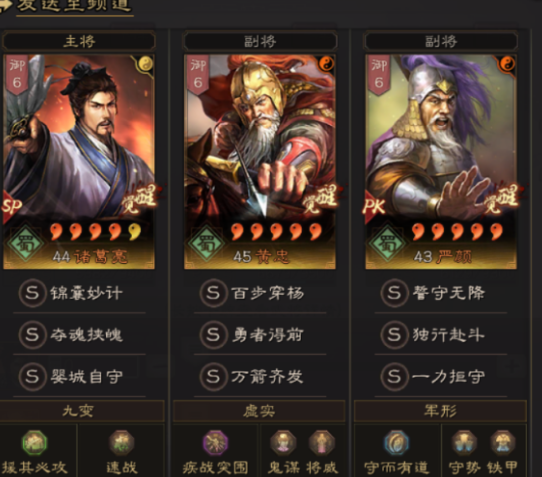542x477 pixels.
Task: Select the 速战 tactic icon
Action: [121, 443]
